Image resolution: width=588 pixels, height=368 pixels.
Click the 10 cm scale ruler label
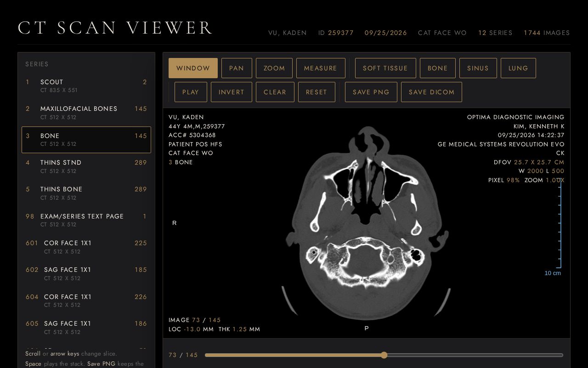pyautogui.click(x=553, y=273)
